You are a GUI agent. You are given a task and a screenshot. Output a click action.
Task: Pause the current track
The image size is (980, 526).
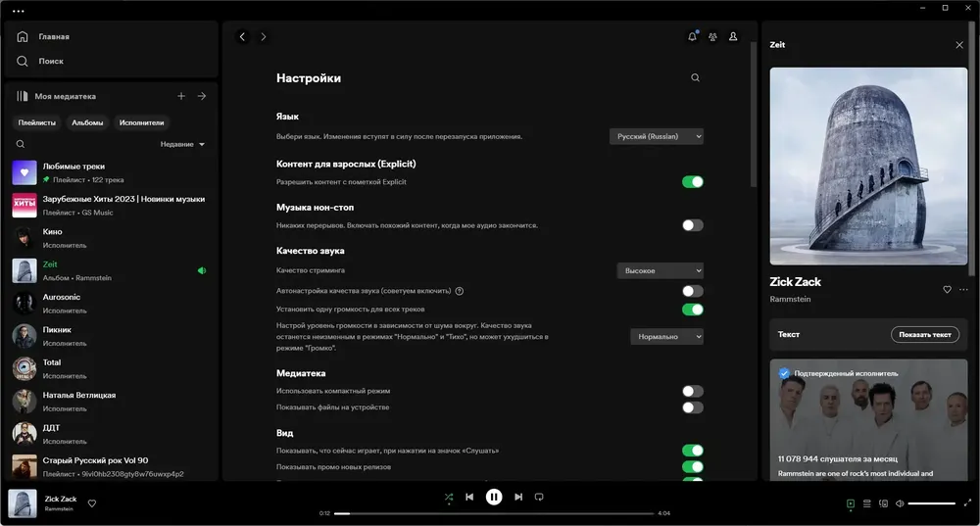[x=494, y=498]
